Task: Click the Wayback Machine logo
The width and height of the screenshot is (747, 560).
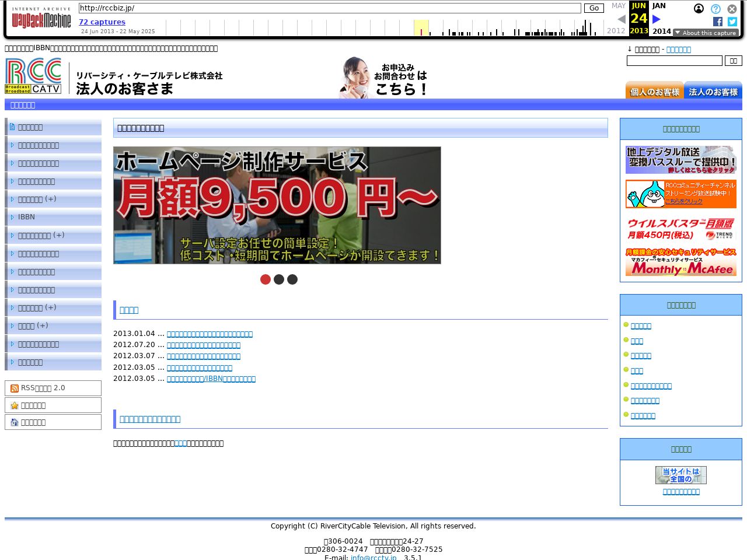Action: click(x=41, y=18)
